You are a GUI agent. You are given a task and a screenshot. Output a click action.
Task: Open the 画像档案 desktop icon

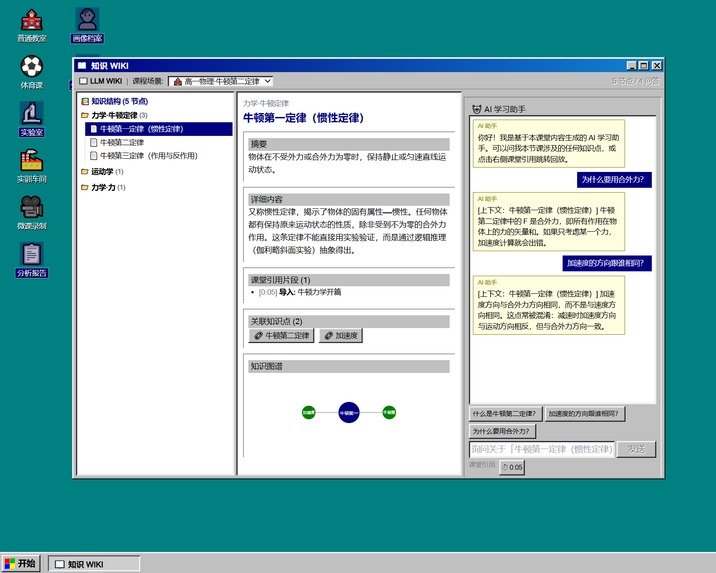pos(87,26)
